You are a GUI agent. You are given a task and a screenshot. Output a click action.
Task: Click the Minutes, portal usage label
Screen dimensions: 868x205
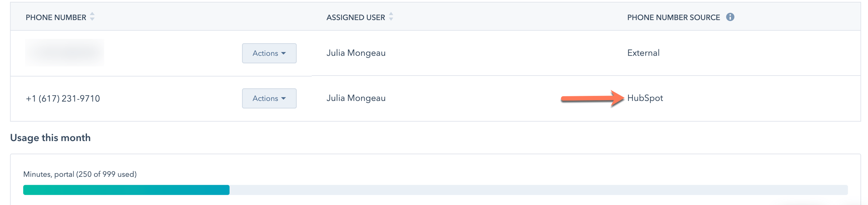tap(80, 174)
